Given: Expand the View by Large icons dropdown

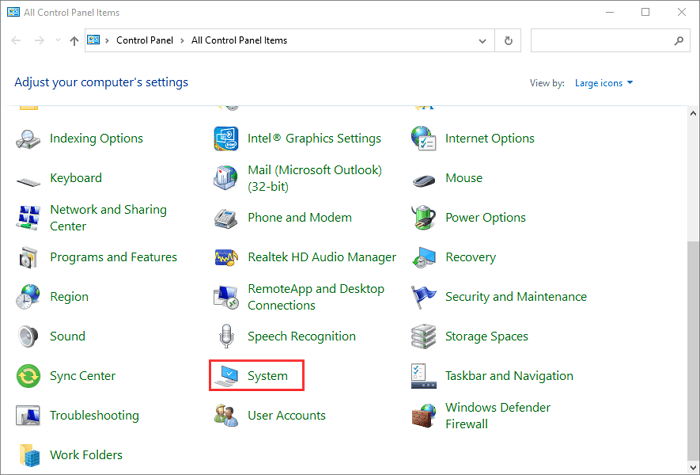Looking at the screenshot, I should (604, 83).
